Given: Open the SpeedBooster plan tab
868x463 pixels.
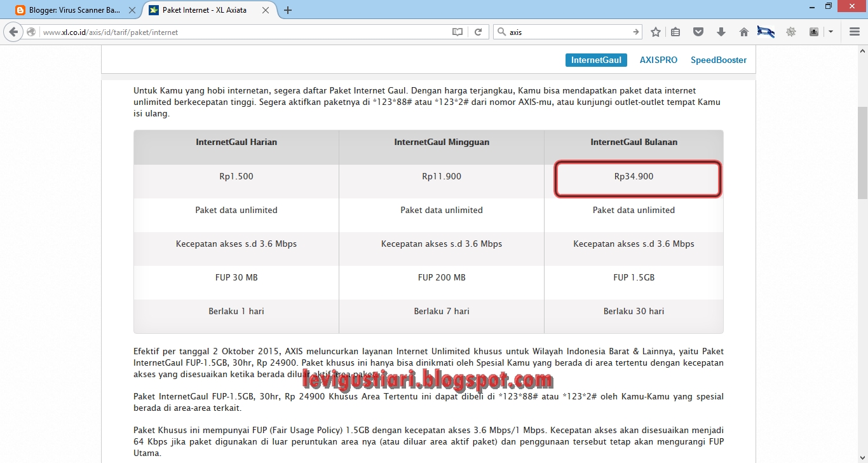Looking at the screenshot, I should pos(719,60).
